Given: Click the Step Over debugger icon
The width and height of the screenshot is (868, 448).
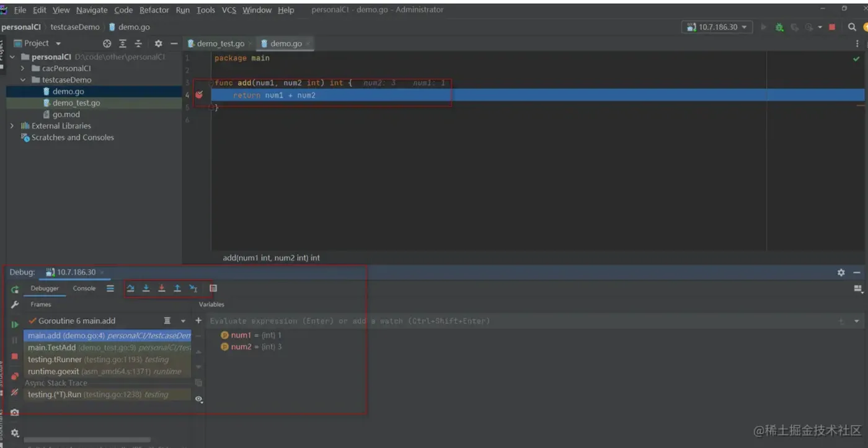Looking at the screenshot, I should click(x=130, y=288).
